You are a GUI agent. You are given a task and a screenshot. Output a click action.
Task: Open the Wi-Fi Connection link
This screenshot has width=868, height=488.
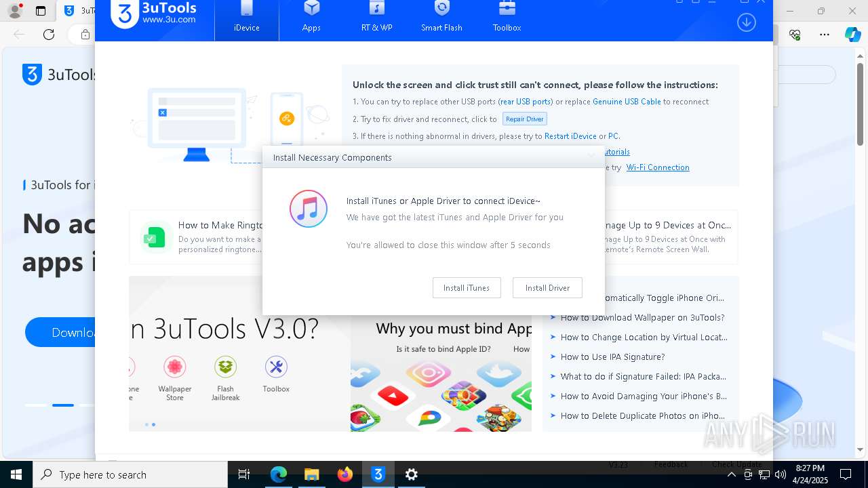click(658, 167)
